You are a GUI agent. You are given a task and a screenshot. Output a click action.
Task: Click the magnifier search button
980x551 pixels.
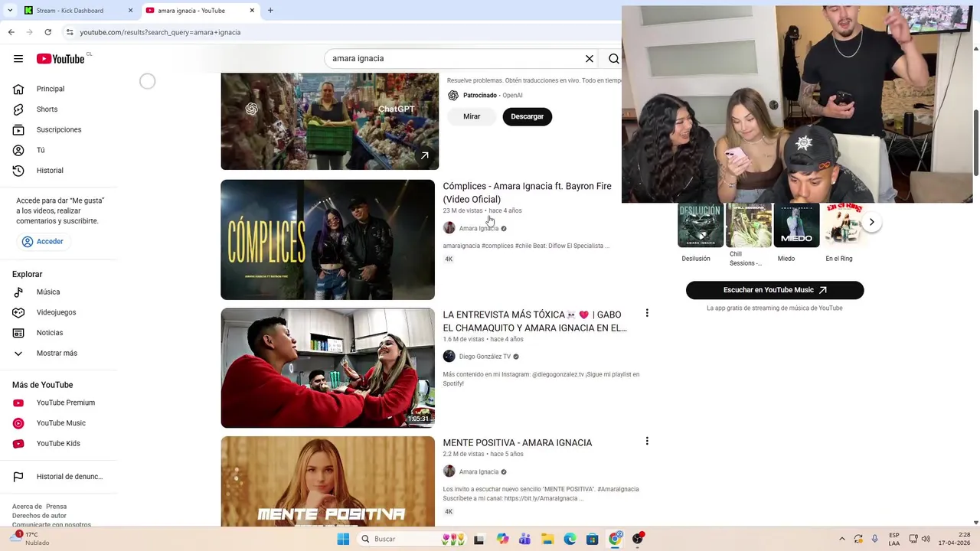click(x=613, y=59)
